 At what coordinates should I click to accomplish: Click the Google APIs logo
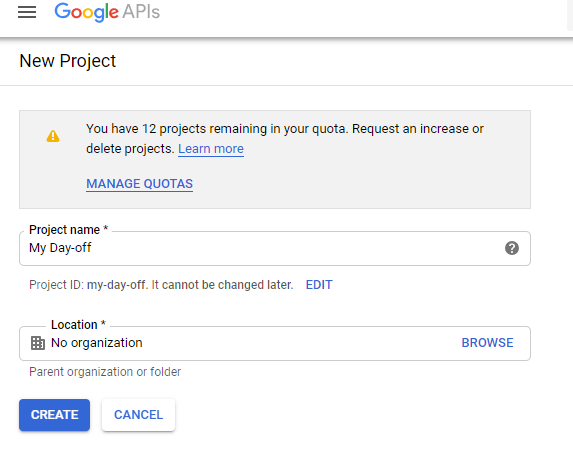[x=107, y=12]
